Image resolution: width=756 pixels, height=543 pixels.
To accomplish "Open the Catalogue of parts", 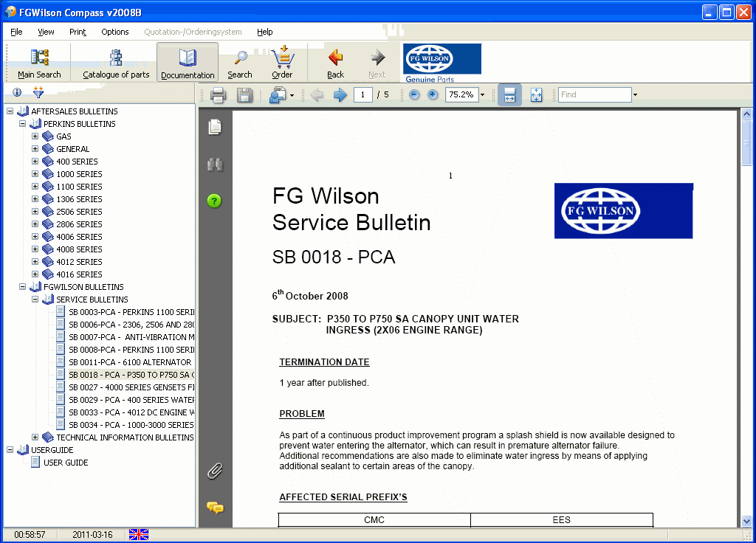I will [116, 63].
